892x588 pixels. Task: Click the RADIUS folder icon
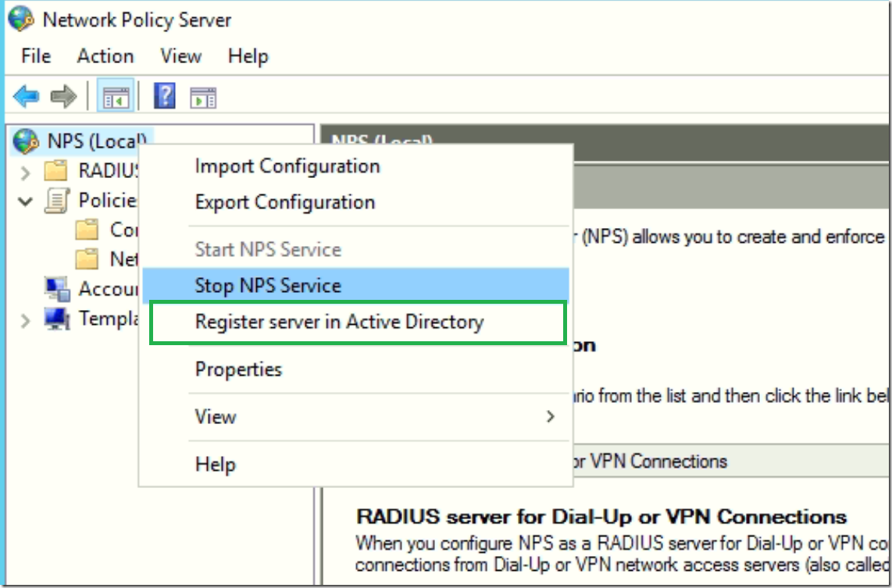55,170
